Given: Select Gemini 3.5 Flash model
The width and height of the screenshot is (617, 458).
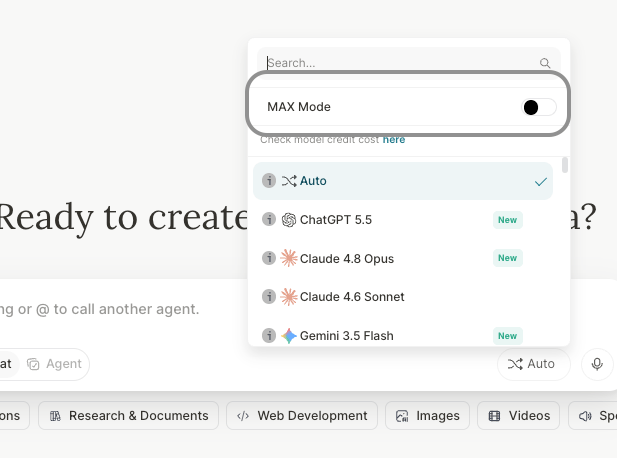Looking at the screenshot, I should click(x=403, y=336).
